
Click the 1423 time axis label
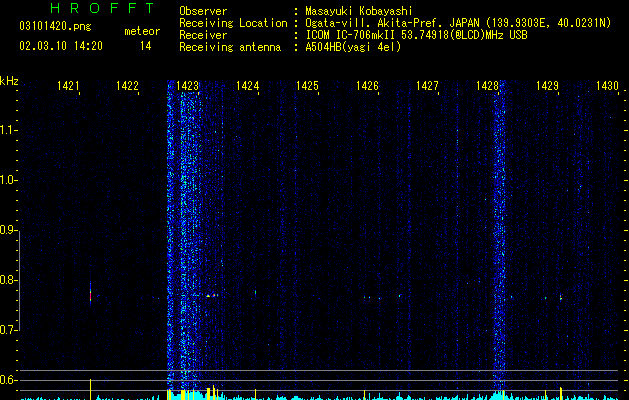point(187,86)
